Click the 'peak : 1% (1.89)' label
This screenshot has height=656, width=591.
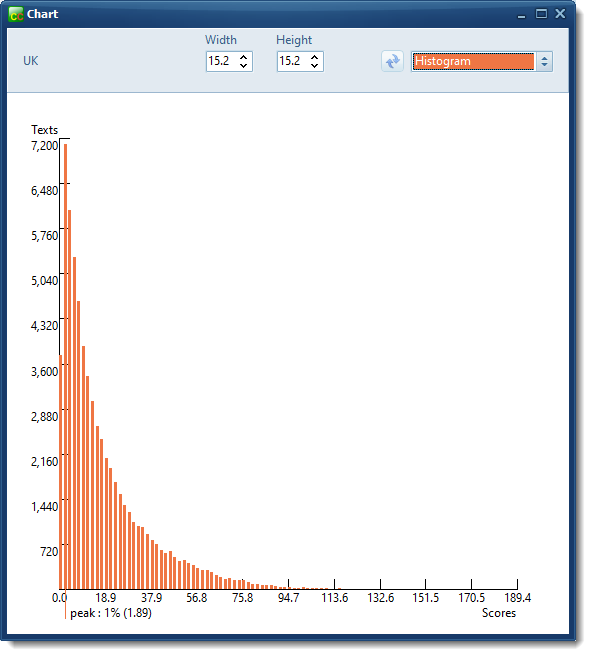pos(111,613)
